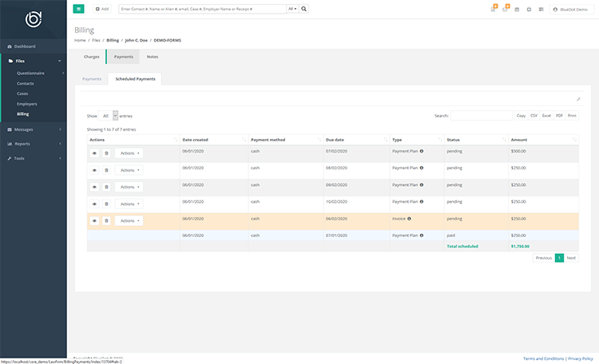
Task: Open the Show entries dropdown
Action: (108, 116)
